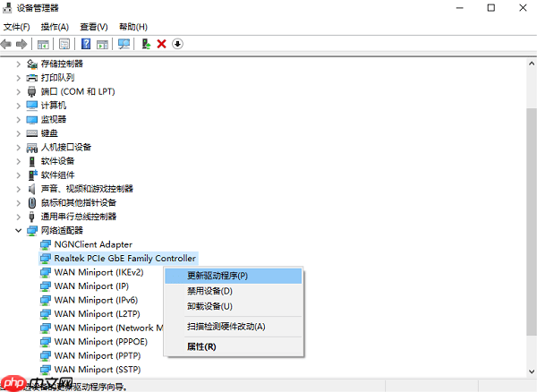Click 卸载设备(U) in the context menu

[209, 306]
